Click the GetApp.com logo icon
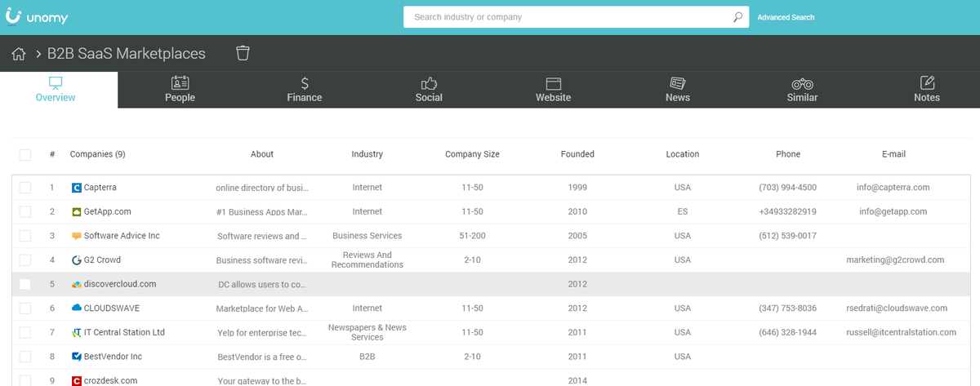 (x=77, y=211)
